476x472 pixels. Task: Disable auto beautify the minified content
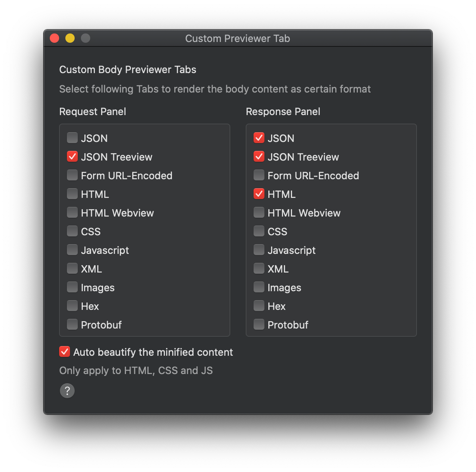[64, 351]
